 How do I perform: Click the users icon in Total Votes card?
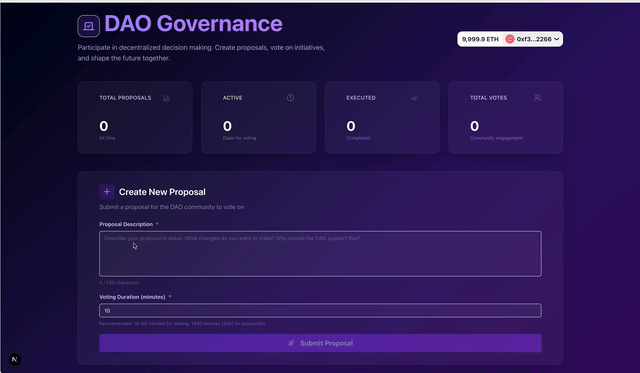538,98
